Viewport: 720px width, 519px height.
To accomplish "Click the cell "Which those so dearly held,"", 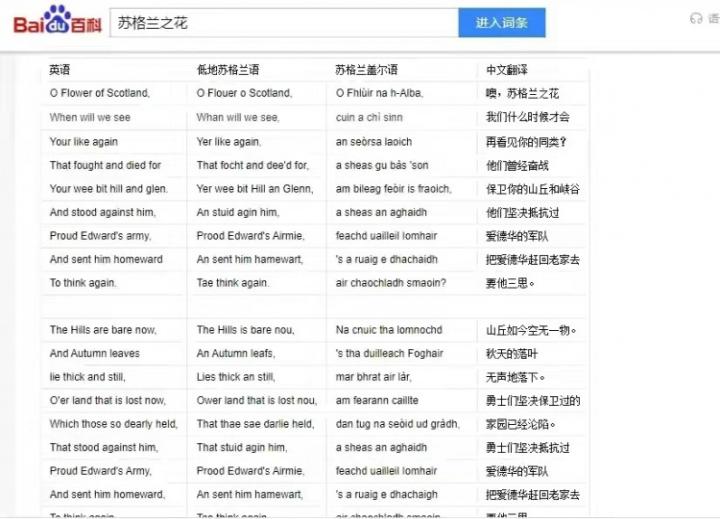I will pyautogui.click(x=113, y=424).
